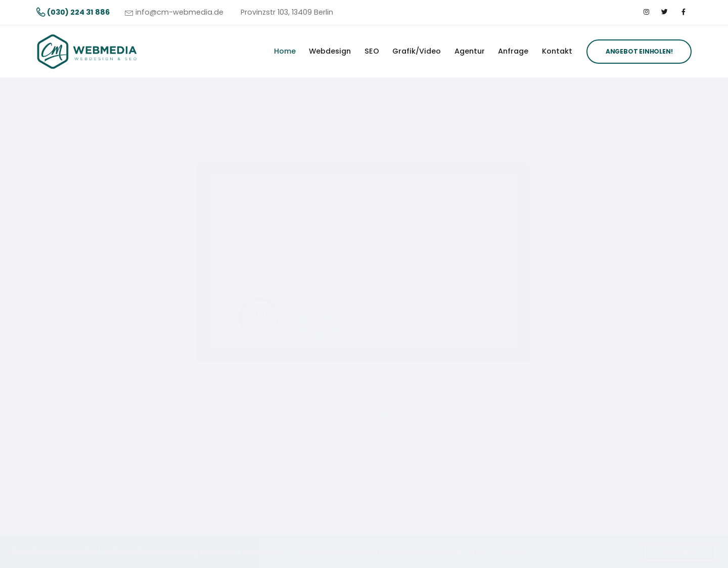The width and height of the screenshot is (728, 568).
Task: Click the info@cm-webmedia.de email link
Action: [174, 12]
